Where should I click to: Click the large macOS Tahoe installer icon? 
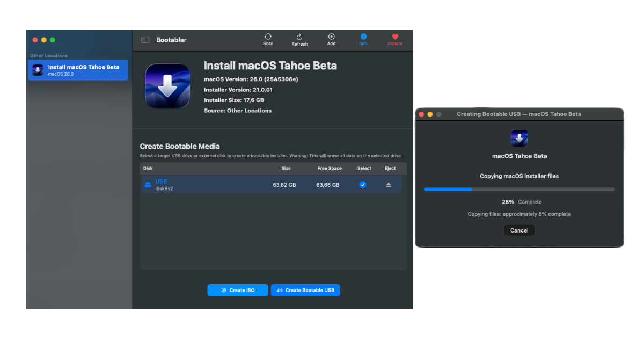pyautogui.click(x=167, y=86)
